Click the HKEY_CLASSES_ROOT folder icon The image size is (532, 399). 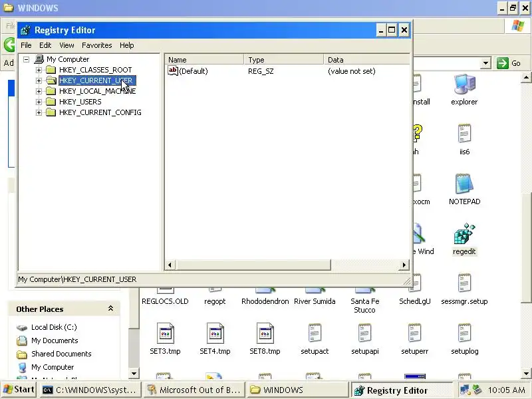(x=51, y=70)
